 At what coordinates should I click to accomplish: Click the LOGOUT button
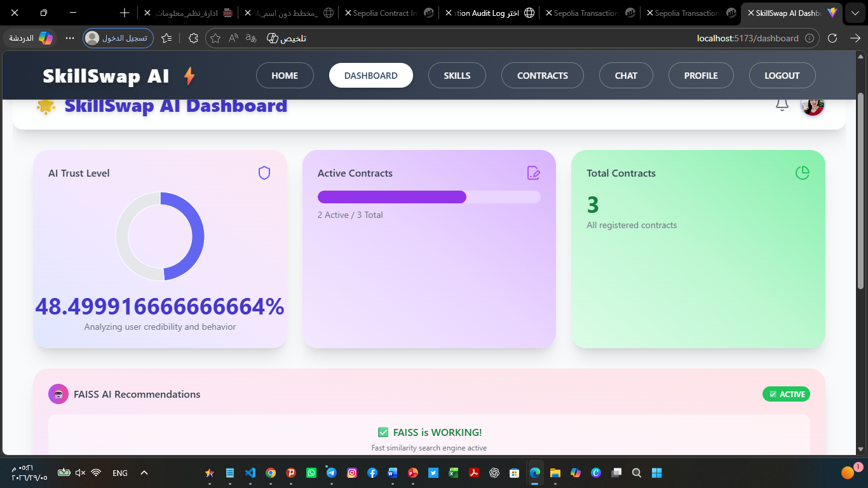coord(782,76)
